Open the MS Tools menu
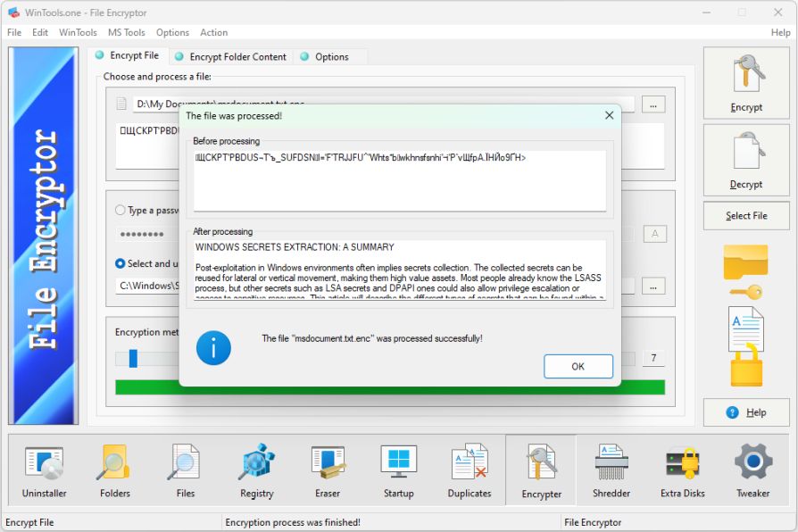 point(126,33)
